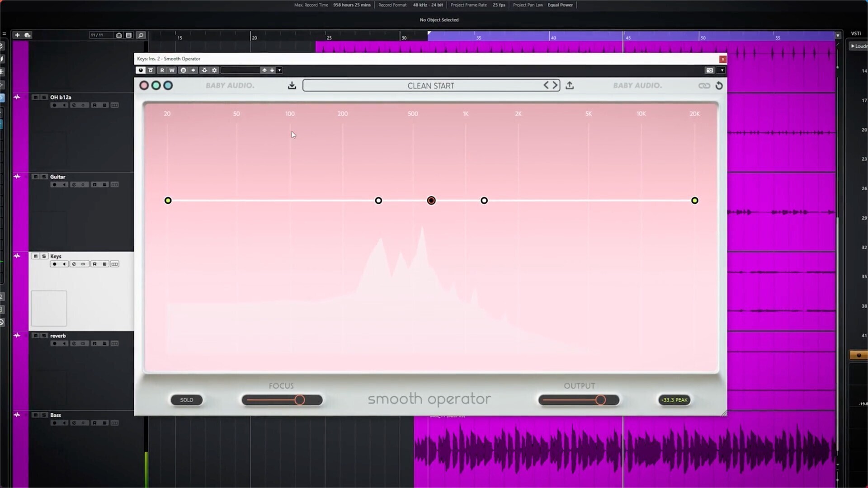868x488 pixels.
Task: Load previous preset with up arrow
Action: [x=264, y=70]
